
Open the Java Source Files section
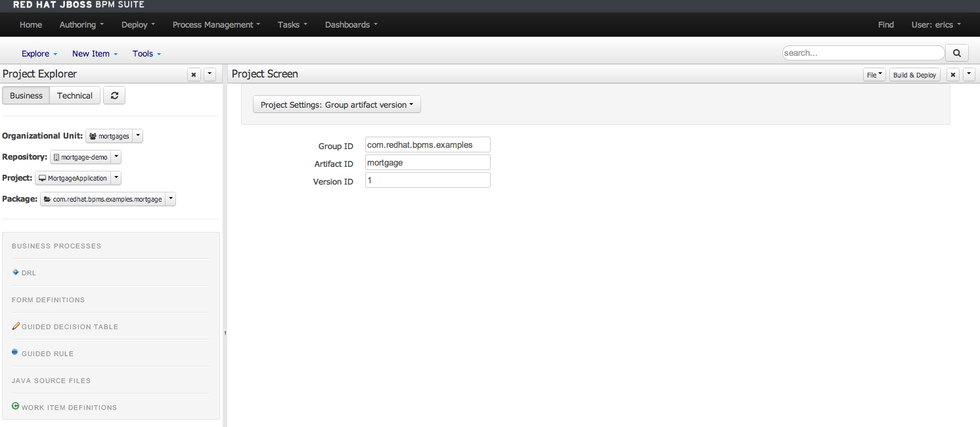tap(51, 380)
